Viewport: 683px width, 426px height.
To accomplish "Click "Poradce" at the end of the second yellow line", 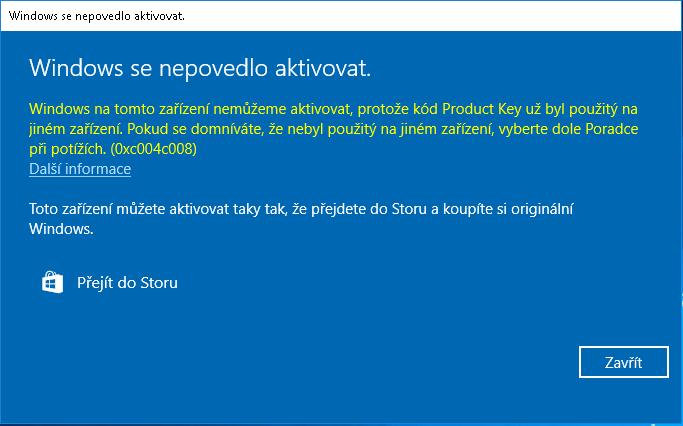I will 612,129.
